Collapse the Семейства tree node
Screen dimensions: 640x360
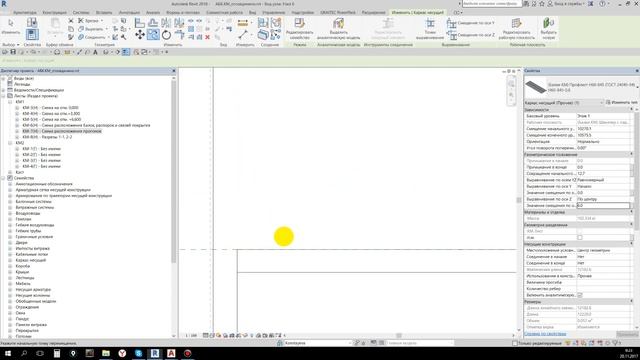point(3,178)
